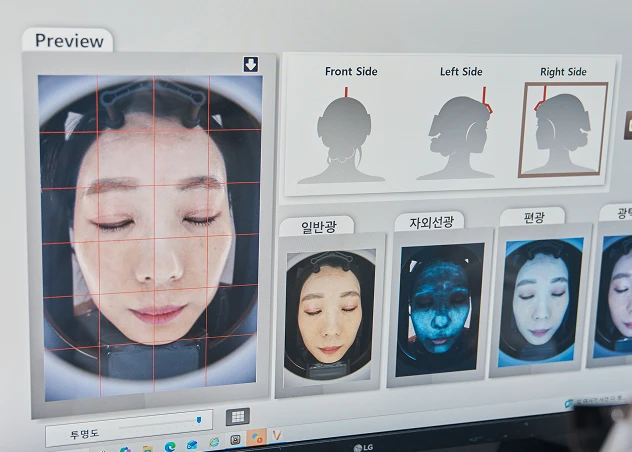Choose the Right Side head silhouette

point(563,130)
